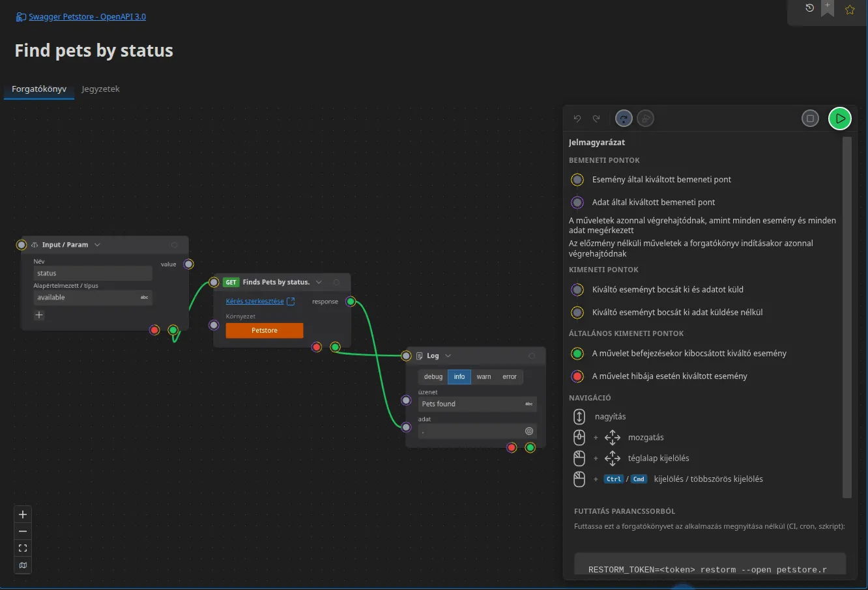
Task: Star this scenario as a favorite
Action: [850, 10]
